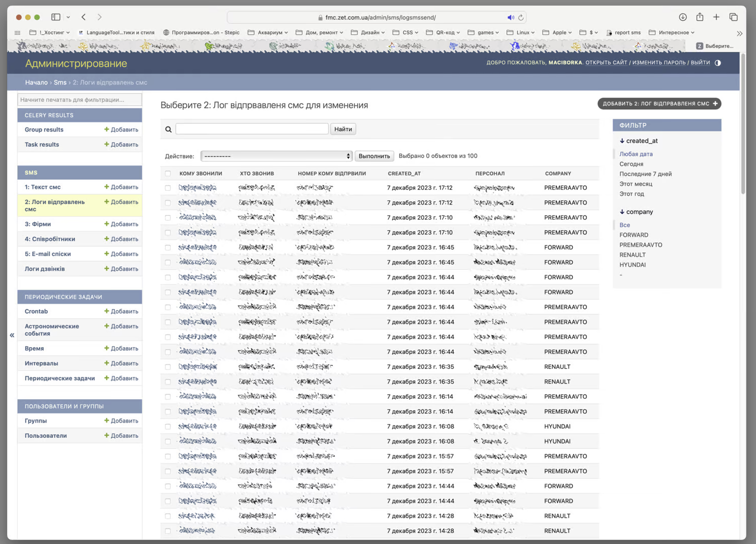The image size is (756, 544).
Task: Click the Найти search button
Action: click(x=343, y=129)
